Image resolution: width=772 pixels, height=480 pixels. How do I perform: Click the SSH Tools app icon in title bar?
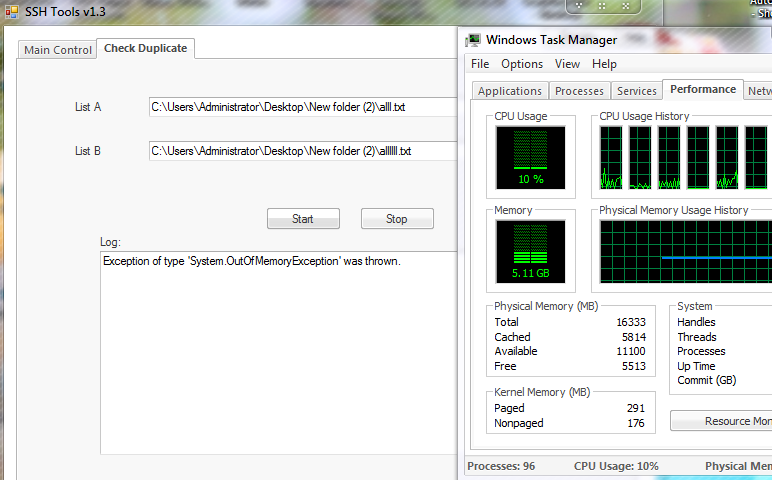point(11,11)
